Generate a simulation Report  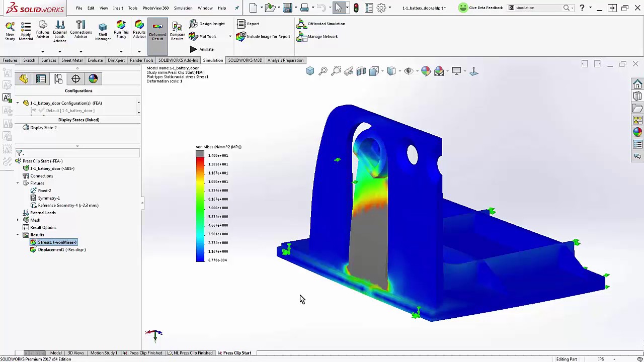click(248, 24)
